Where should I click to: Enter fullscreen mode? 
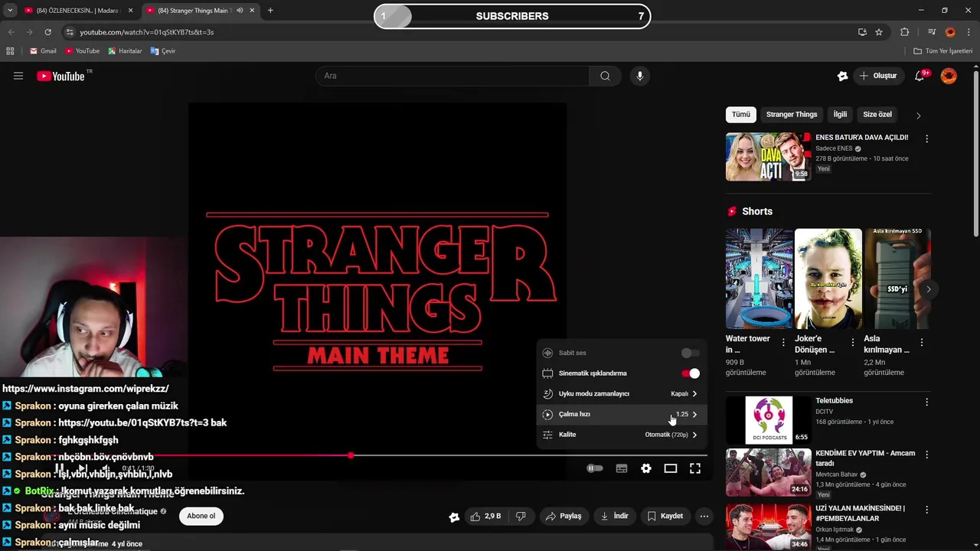click(x=695, y=468)
